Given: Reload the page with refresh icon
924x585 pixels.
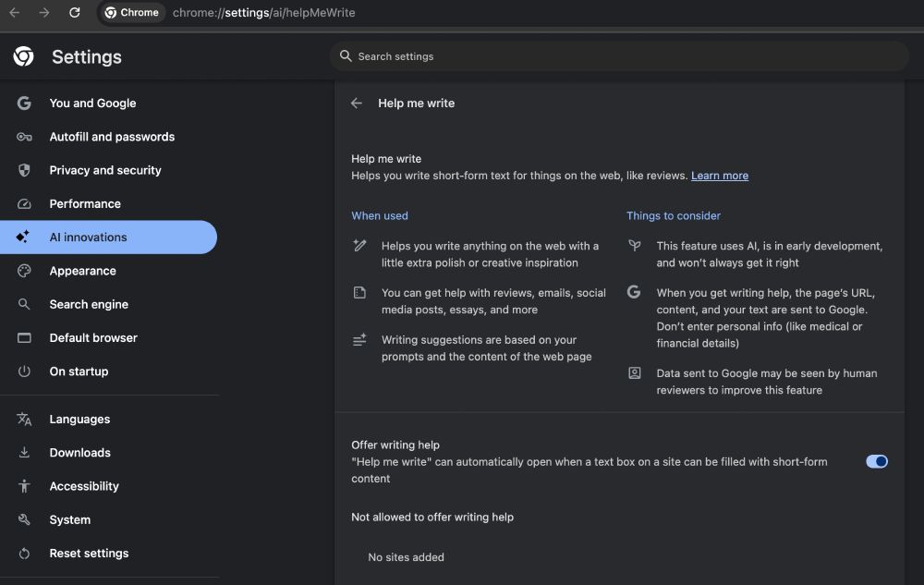Looking at the screenshot, I should tap(74, 12).
